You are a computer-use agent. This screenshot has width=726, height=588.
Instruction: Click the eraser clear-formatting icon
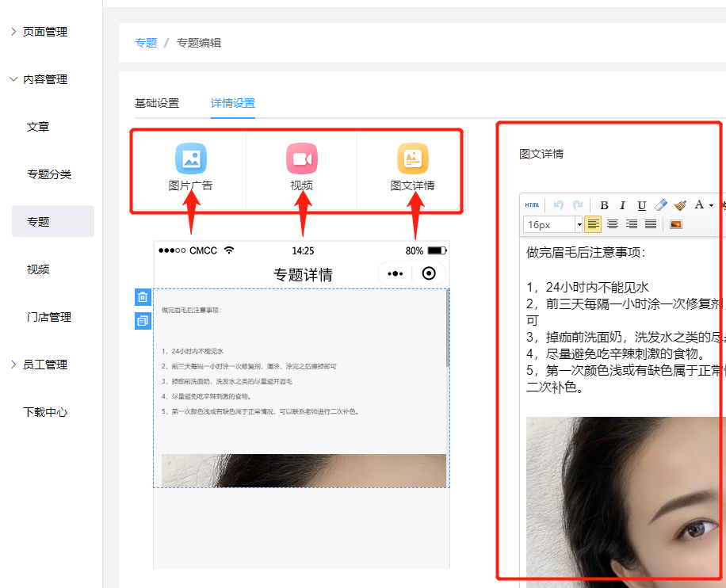coord(661,205)
